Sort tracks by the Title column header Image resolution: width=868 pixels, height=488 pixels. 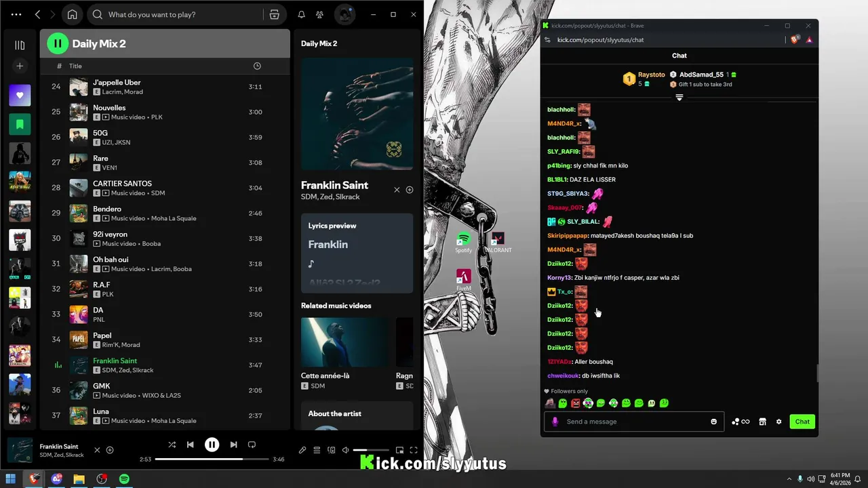[75, 66]
